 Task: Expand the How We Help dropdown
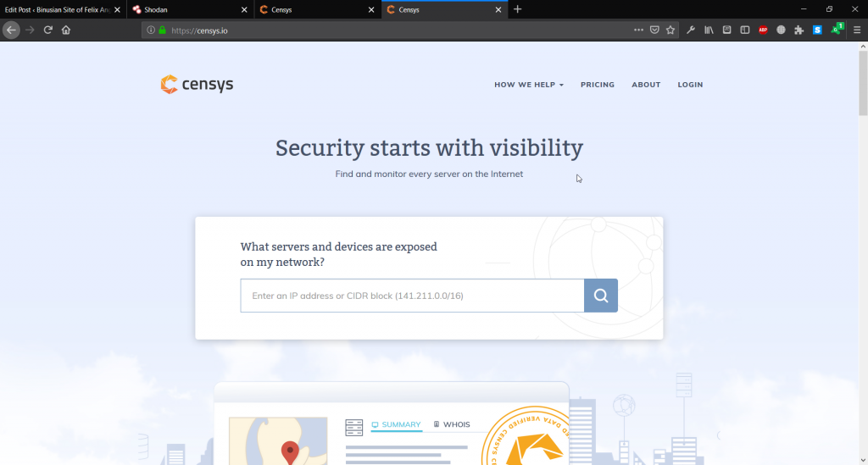click(529, 85)
